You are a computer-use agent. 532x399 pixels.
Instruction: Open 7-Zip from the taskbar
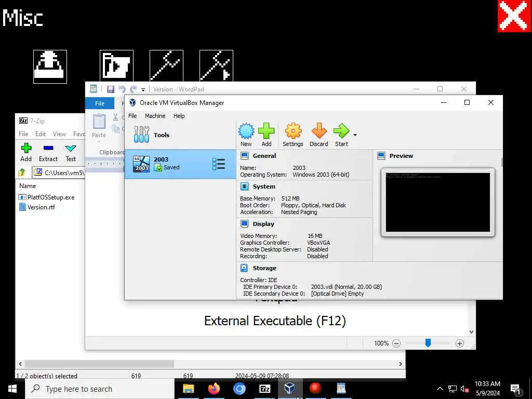264,389
